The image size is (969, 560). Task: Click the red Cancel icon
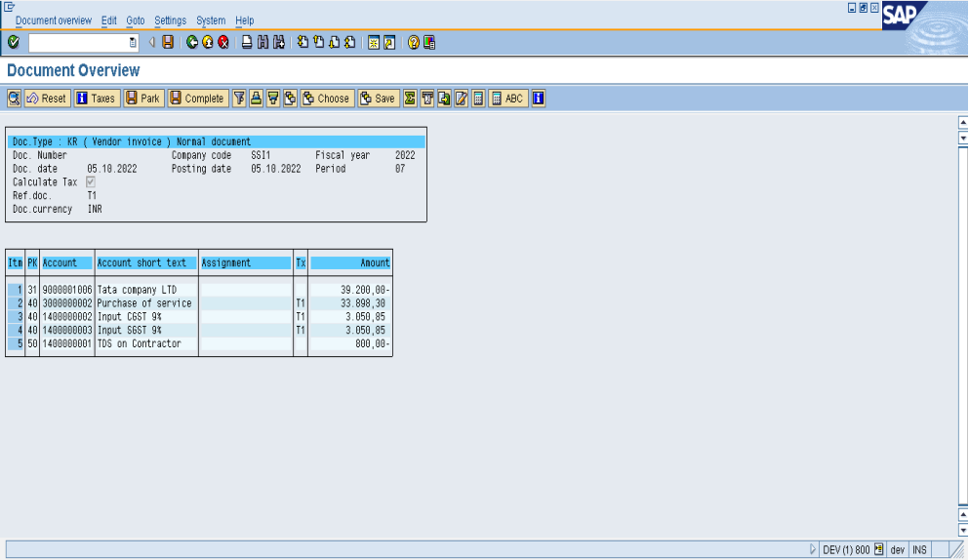coord(223,43)
